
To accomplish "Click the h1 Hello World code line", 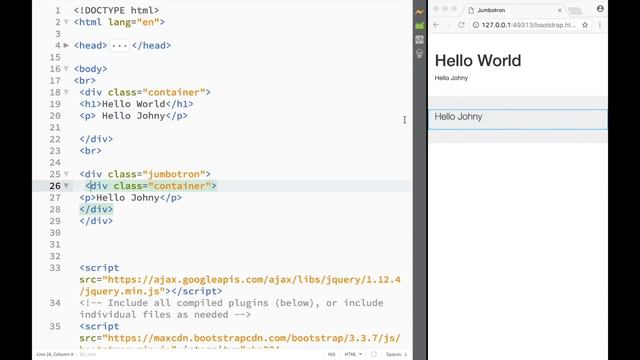I will click(x=136, y=104).
